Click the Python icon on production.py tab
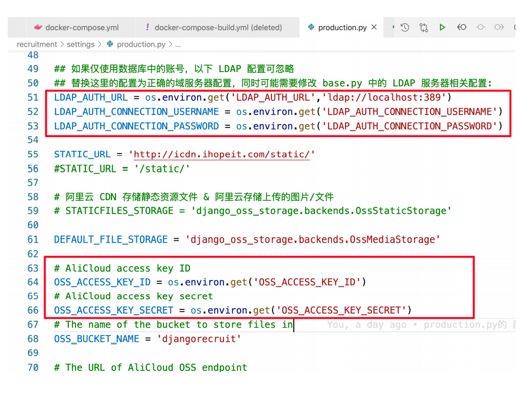The height and width of the screenshot is (398, 532). 311,27
